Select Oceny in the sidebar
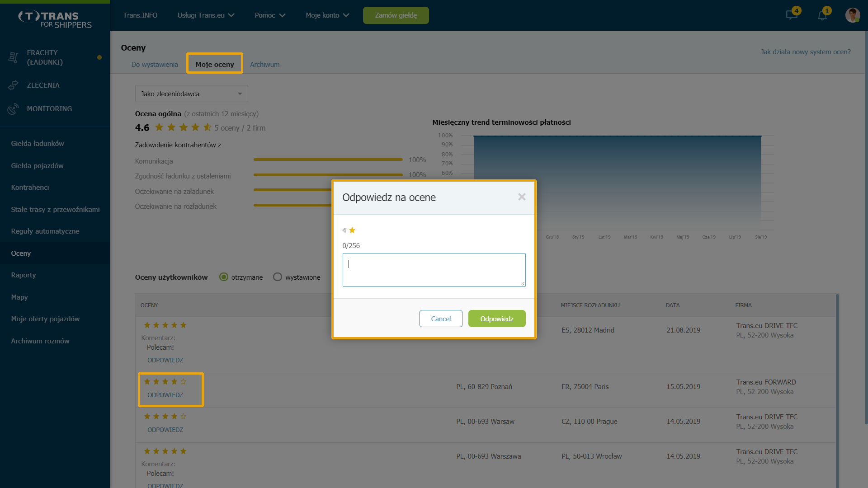868x488 pixels. 55,253
